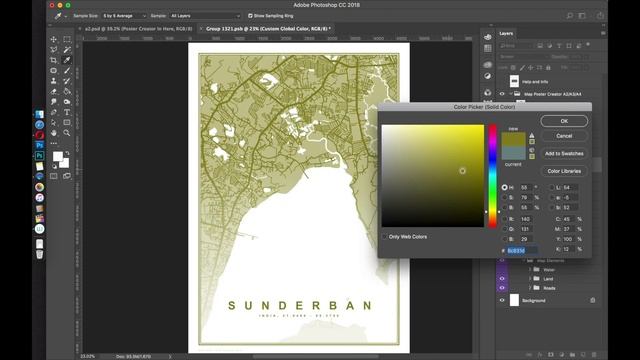The width and height of the screenshot is (640, 360).
Task: Click Cancel in the Color Picker
Action: pyautogui.click(x=564, y=136)
